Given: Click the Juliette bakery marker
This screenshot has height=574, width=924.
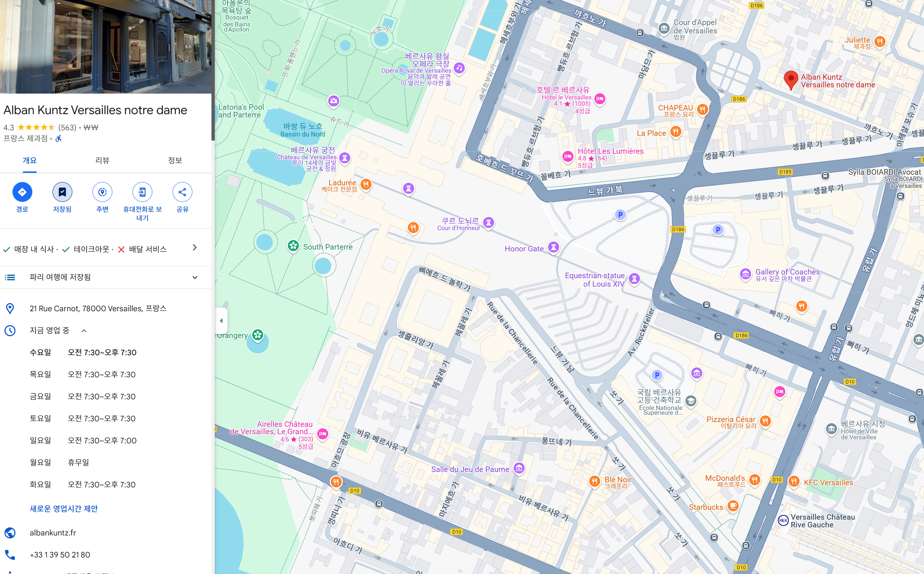Looking at the screenshot, I should (880, 41).
